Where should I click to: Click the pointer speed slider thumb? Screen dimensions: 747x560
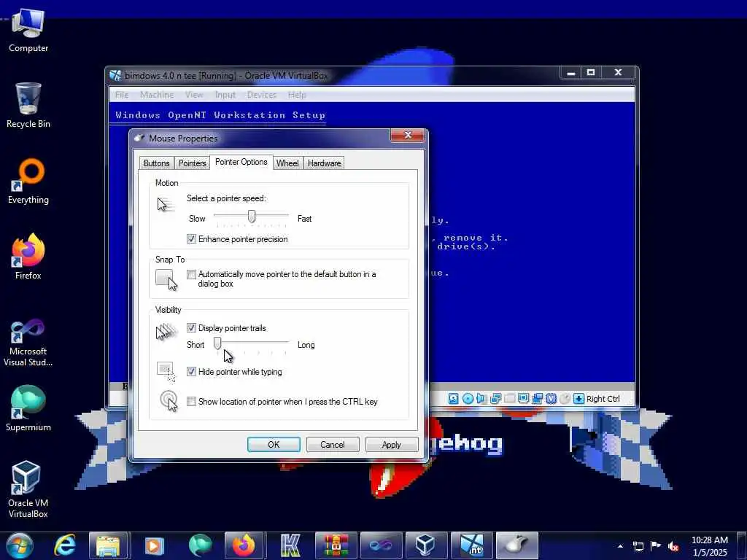coord(251,216)
